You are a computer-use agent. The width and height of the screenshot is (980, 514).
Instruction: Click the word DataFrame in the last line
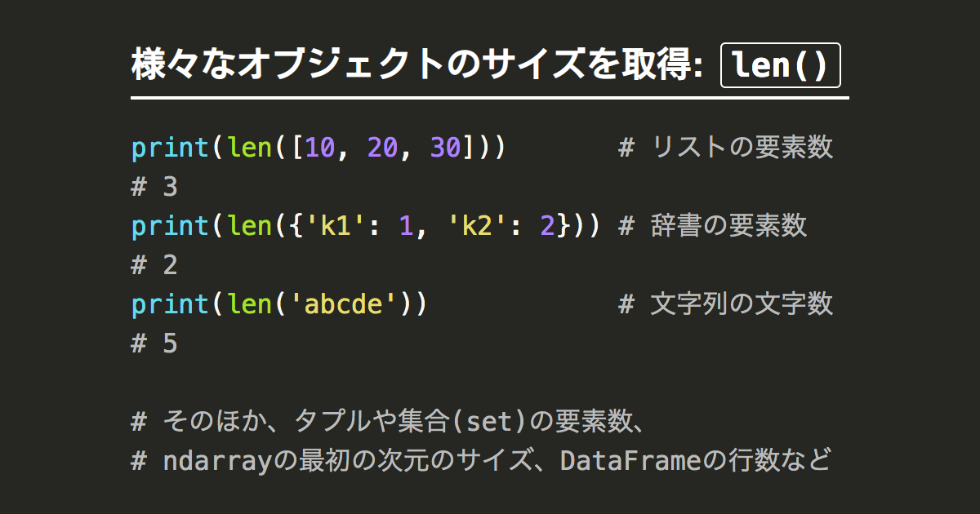(630, 461)
